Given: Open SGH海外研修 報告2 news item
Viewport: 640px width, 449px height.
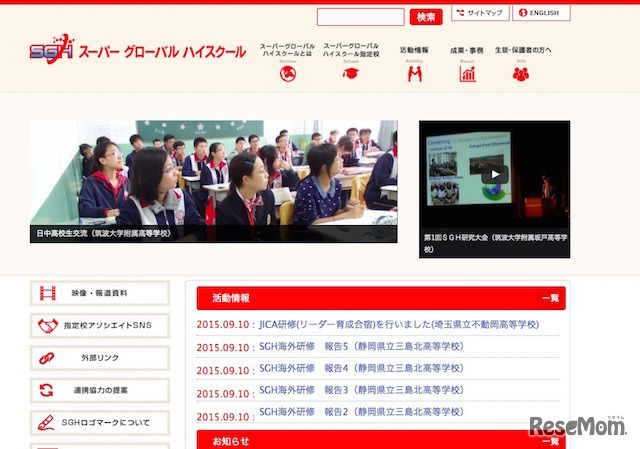Looking at the screenshot, I should (x=361, y=411).
